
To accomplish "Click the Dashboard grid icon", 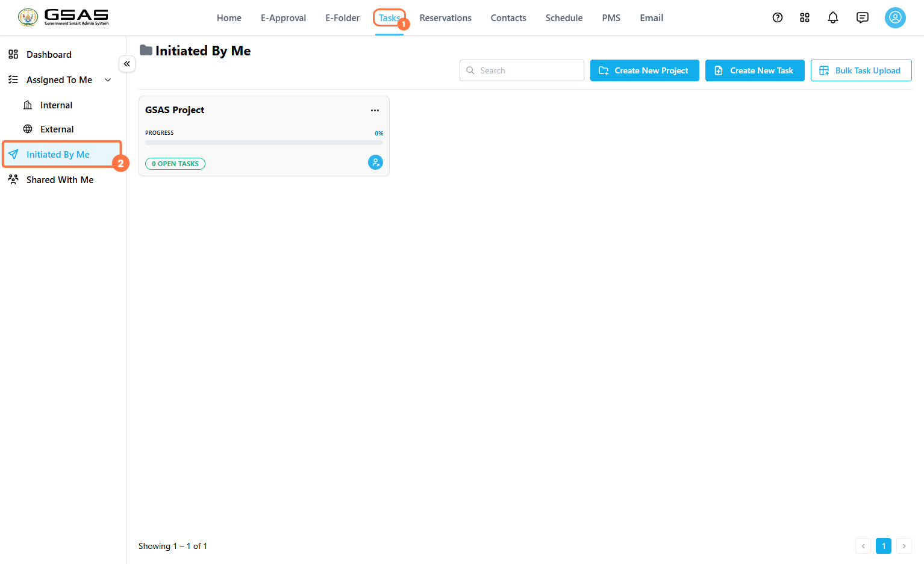I will [x=13, y=54].
